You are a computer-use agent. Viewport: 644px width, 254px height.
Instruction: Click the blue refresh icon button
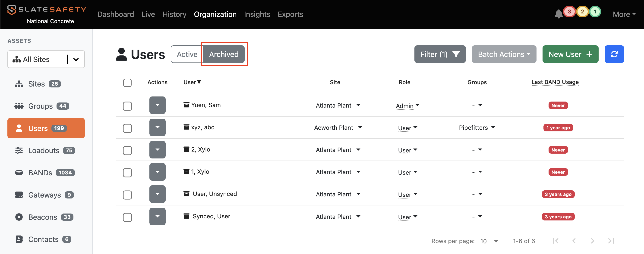(x=614, y=54)
